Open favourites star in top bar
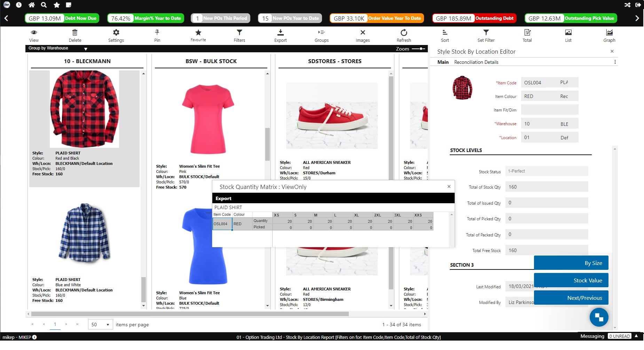644x350 pixels. (56, 5)
